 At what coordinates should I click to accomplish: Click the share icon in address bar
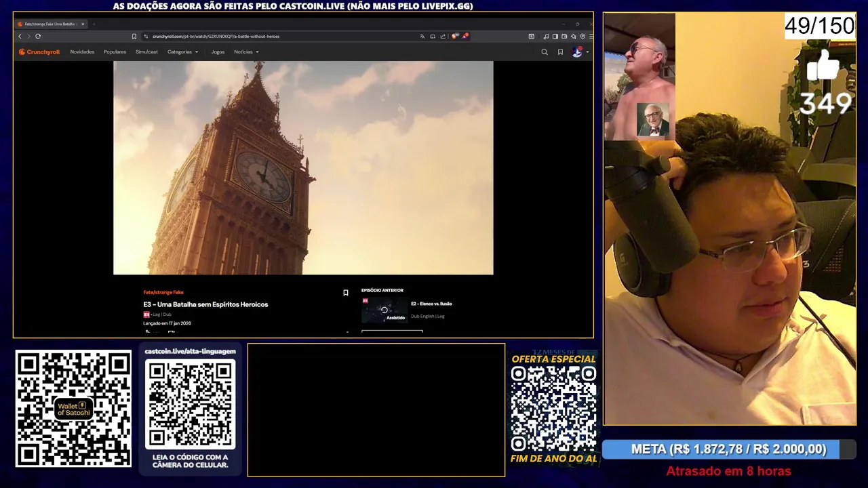point(443,37)
